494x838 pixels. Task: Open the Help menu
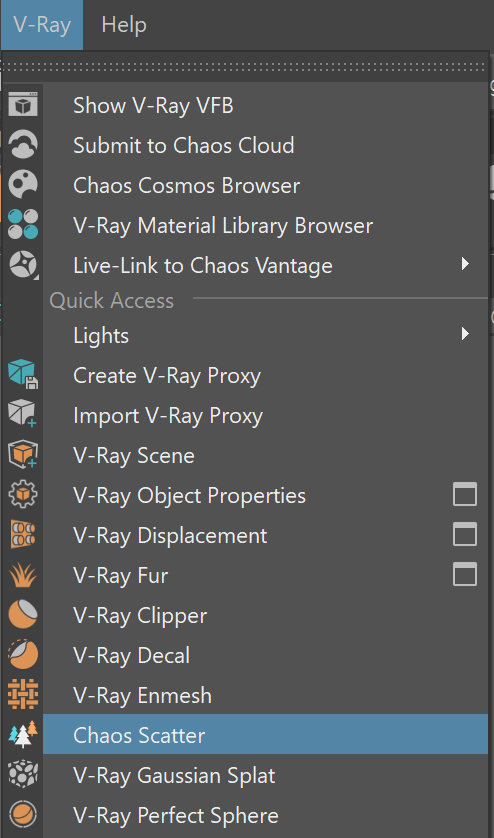coord(124,25)
